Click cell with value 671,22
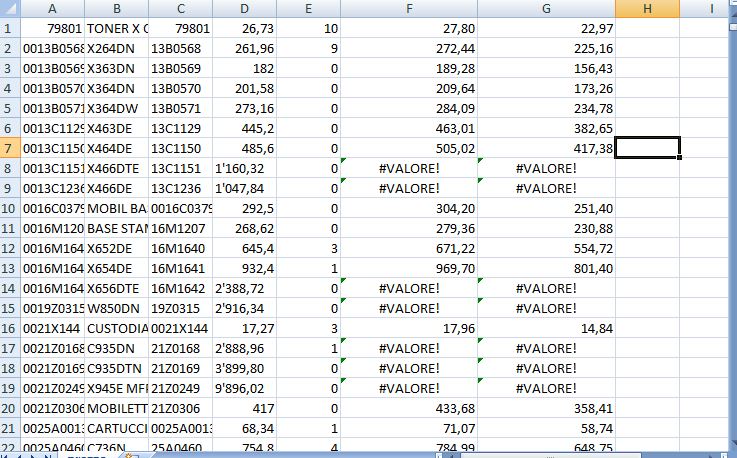 tap(409, 248)
